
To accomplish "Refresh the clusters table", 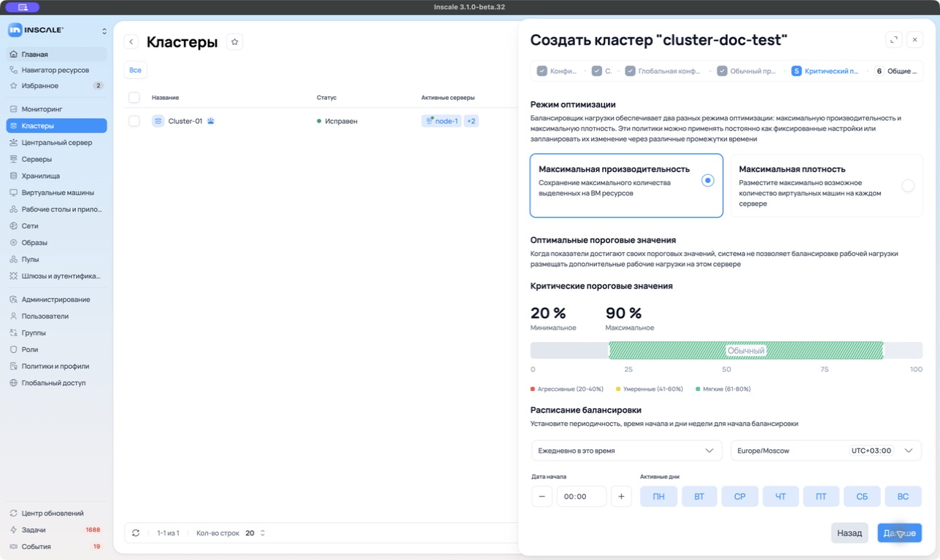I will click(x=136, y=533).
